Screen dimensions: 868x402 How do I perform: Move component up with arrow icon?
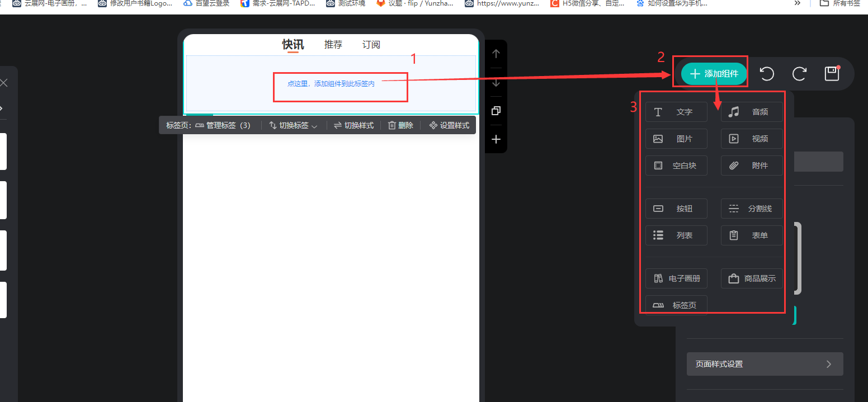click(x=496, y=54)
